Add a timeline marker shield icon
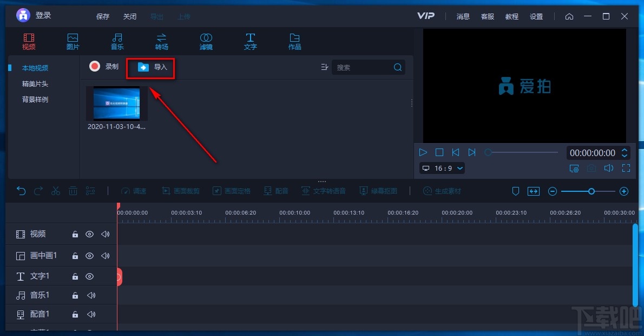The image size is (644, 336). click(x=516, y=191)
